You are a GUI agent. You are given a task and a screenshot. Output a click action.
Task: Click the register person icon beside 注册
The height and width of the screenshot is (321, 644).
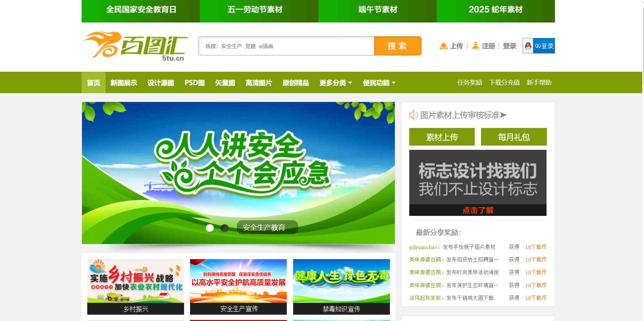click(475, 46)
